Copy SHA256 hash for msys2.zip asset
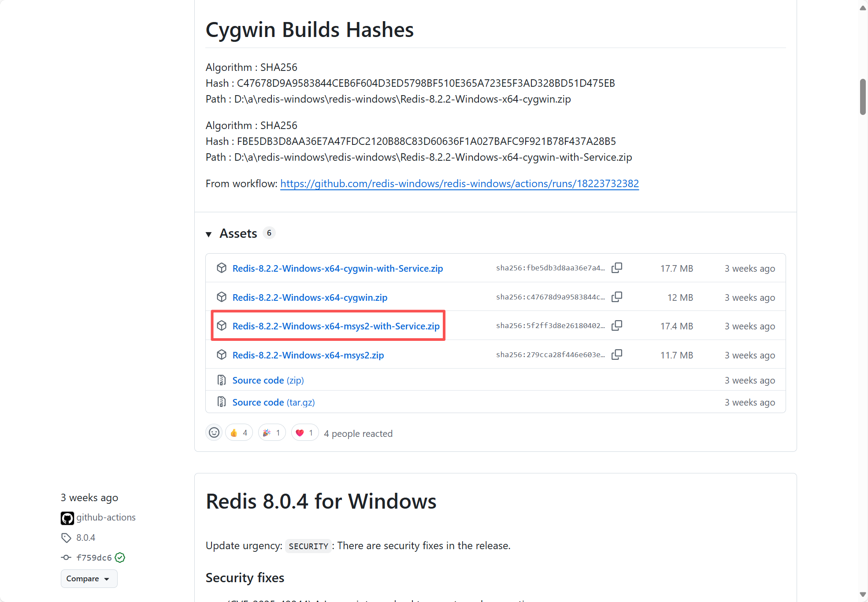The height and width of the screenshot is (602, 868). point(617,355)
